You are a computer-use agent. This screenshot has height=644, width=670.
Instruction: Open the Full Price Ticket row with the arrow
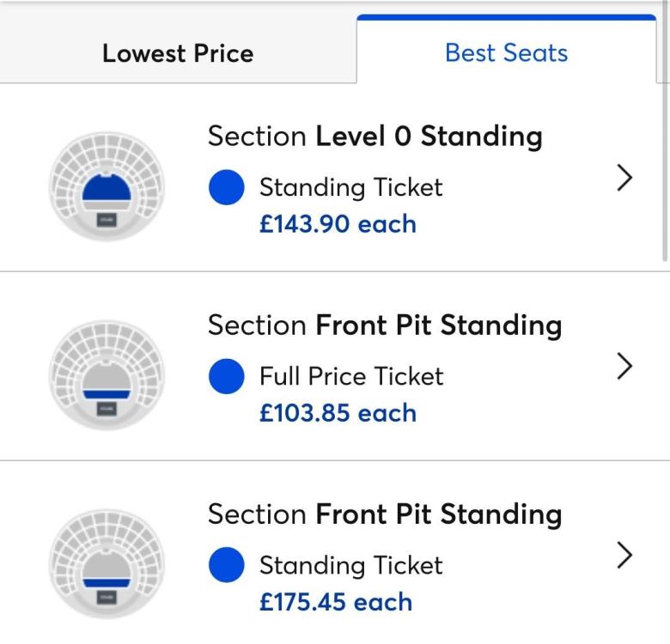coord(625,367)
